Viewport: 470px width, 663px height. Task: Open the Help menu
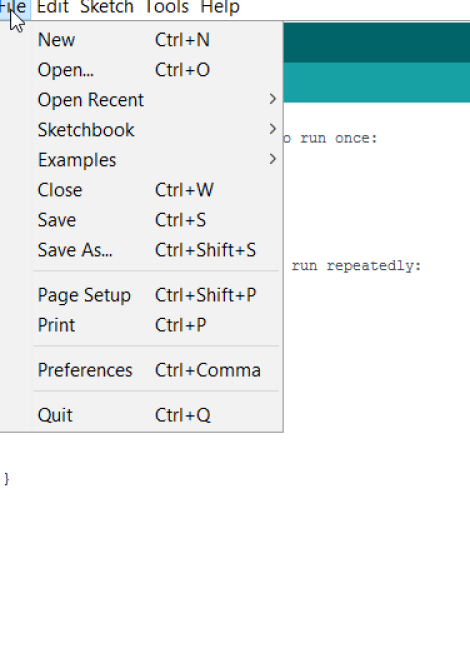(x=220, y=8)
